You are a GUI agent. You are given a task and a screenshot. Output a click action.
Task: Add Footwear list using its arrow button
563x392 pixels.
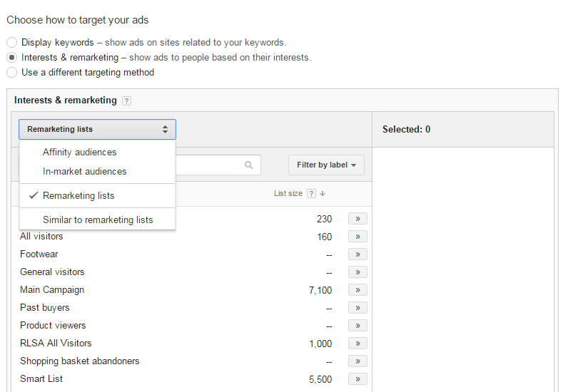357,254
